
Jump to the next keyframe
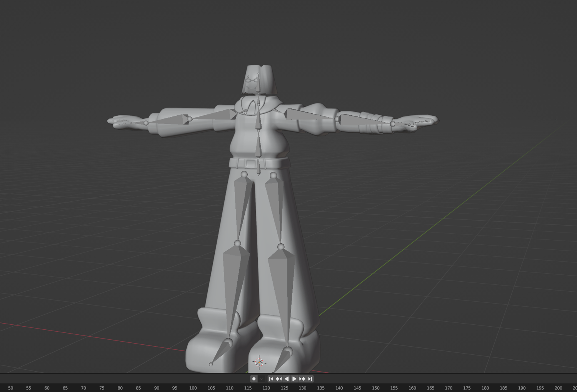pyautogui.click(x=302, y=379)
